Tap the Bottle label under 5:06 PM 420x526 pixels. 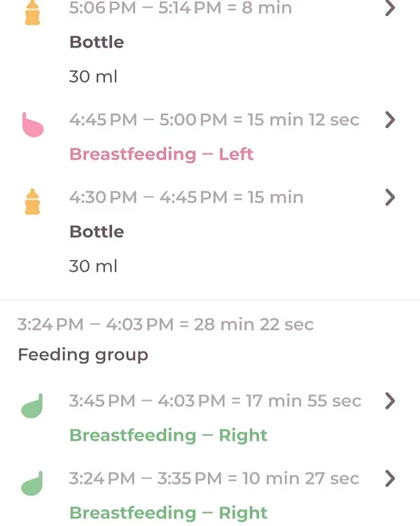pos(97,42)
